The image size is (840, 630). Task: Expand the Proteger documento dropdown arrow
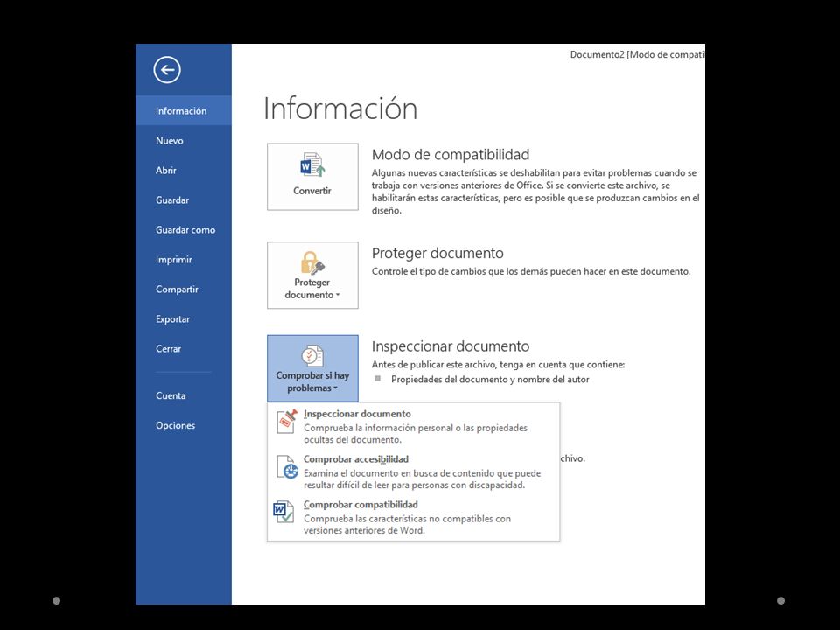click(x=338, y=295)
